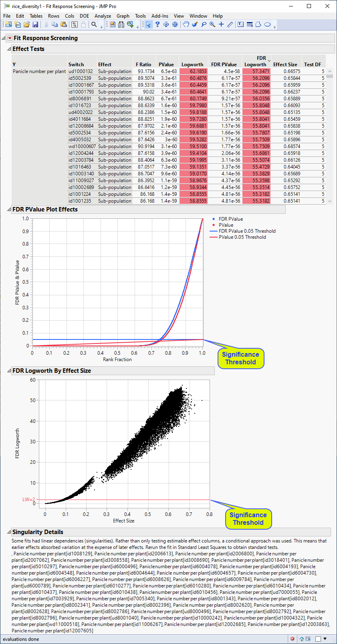Select the Lasso tool

click(x=204, y=24)
